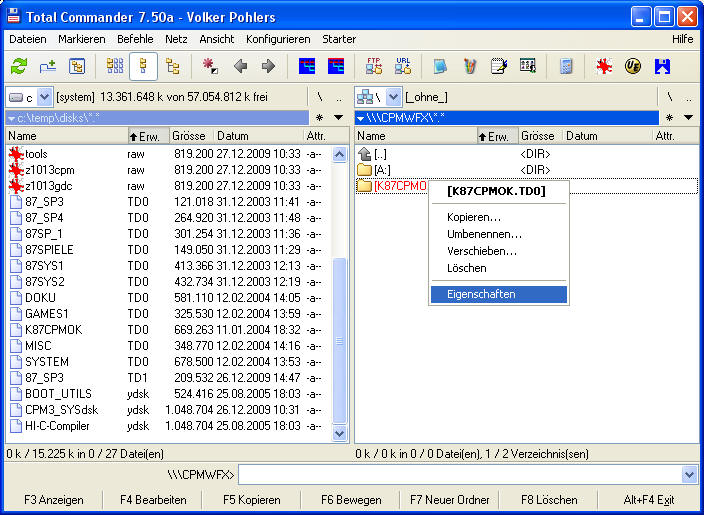Click the c:\temp\disks path bar

pyautogui.click(x=157, y=118)
